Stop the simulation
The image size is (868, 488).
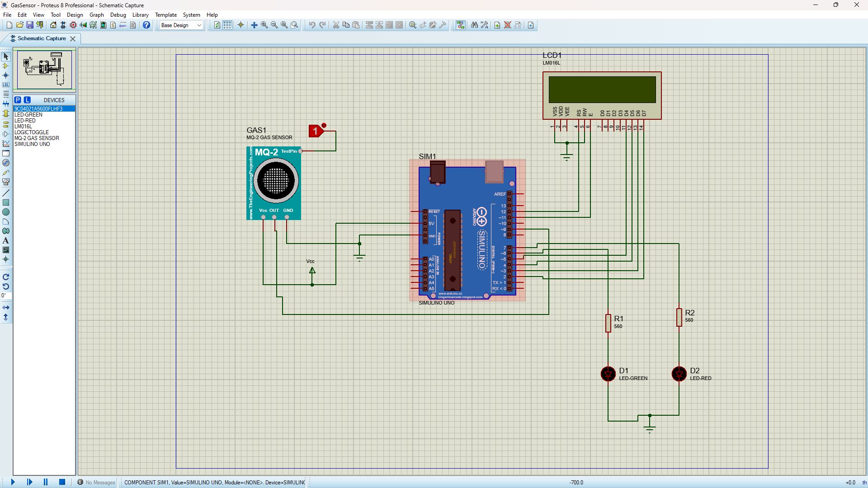(62, 482)
